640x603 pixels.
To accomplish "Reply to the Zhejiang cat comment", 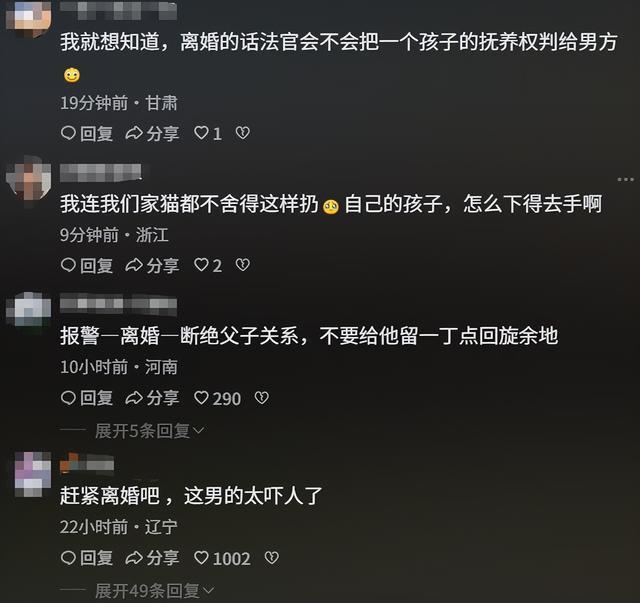I will pos(87,265).
